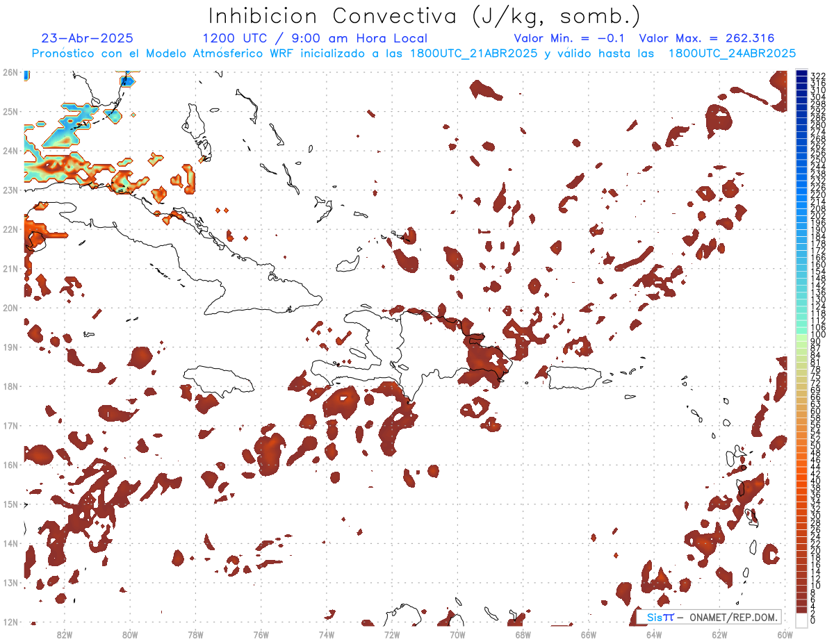
Task: Click the latitude label '26N'
Action: tap(10, 72)
